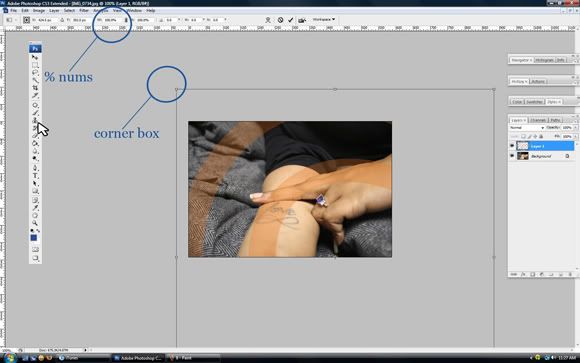Click the W width percentage field
The image size is (580, 363).
pyautogui.click(x=112, y=20)
